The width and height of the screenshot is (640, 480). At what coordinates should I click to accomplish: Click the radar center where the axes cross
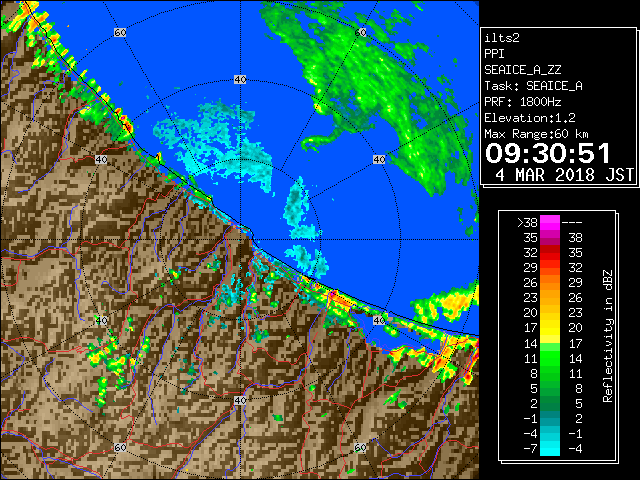[x=240, y=240]
